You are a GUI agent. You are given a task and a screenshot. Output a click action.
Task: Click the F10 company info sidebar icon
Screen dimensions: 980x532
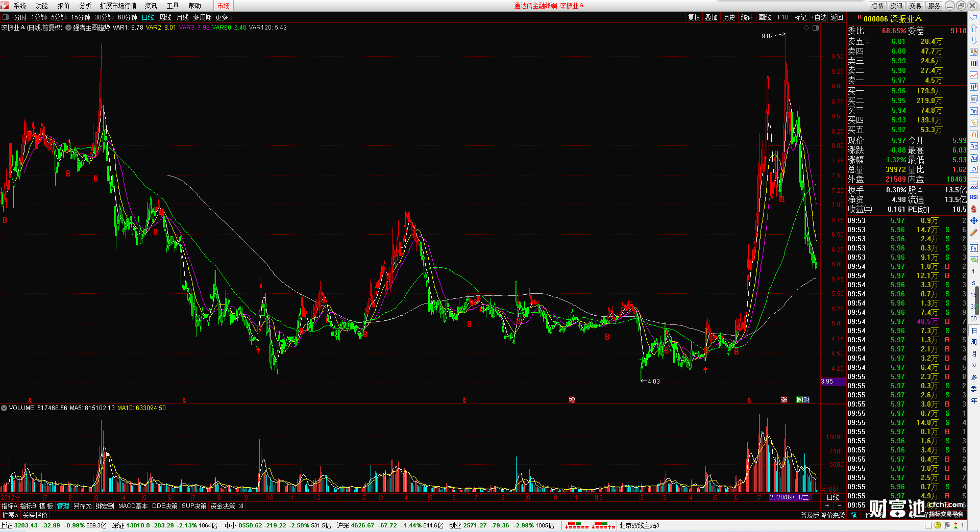click(973, 111)
